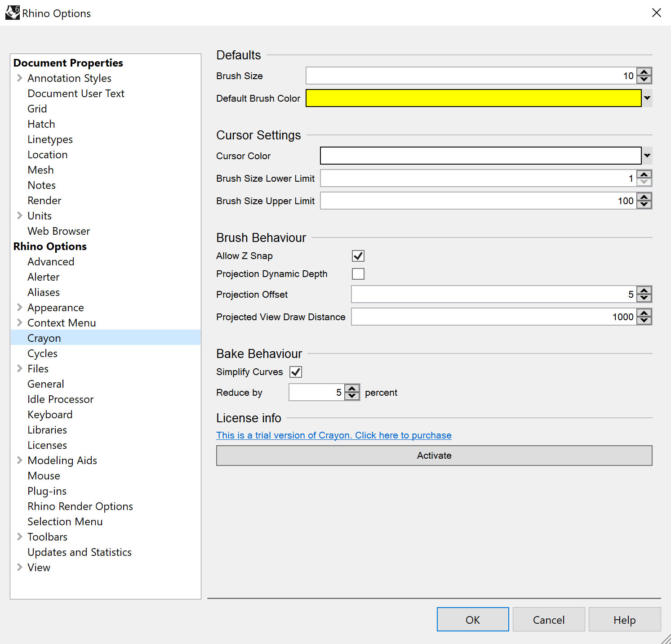671x644 pixels.
Task: Click Brush Size input field
Action: pyautogui.click(x=471, y=76)
